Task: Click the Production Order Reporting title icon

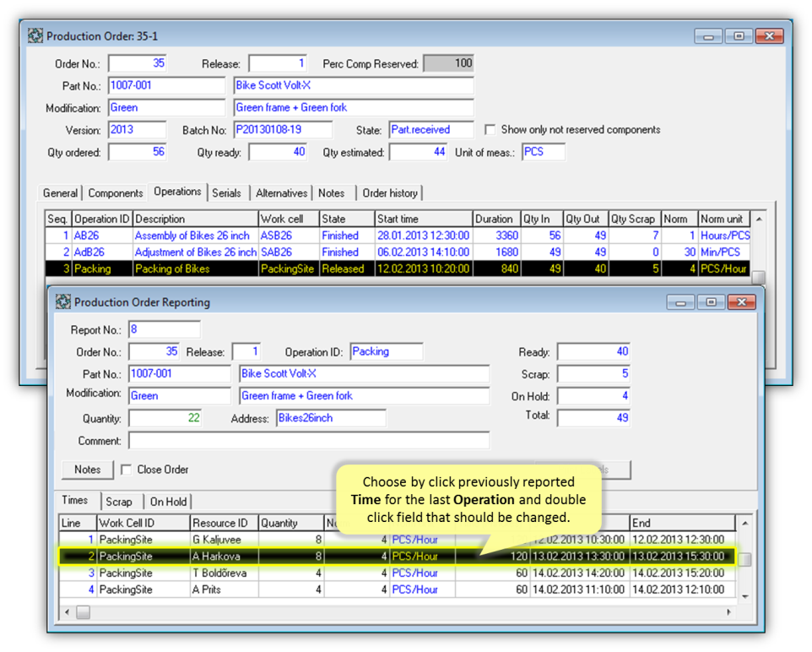Action: [63, 302]
